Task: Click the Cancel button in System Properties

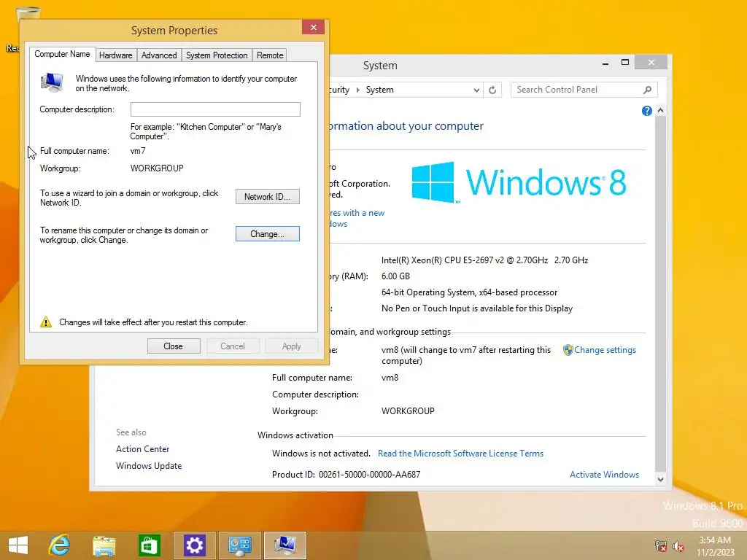Action: 233,346
